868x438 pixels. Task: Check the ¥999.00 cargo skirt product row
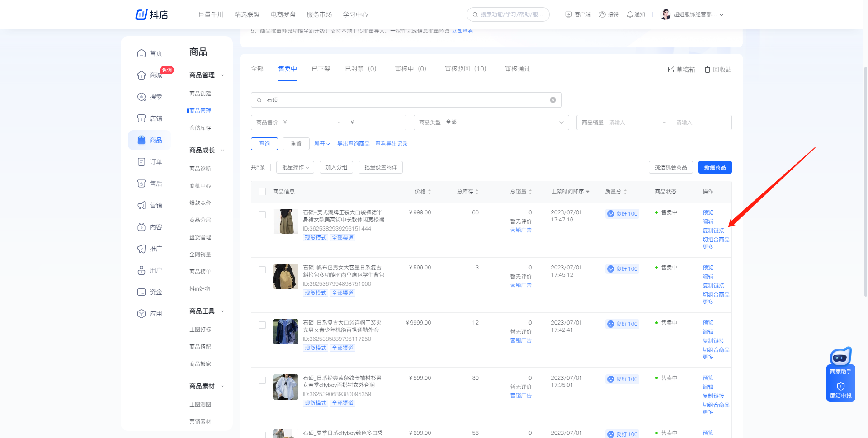(262, 215)
